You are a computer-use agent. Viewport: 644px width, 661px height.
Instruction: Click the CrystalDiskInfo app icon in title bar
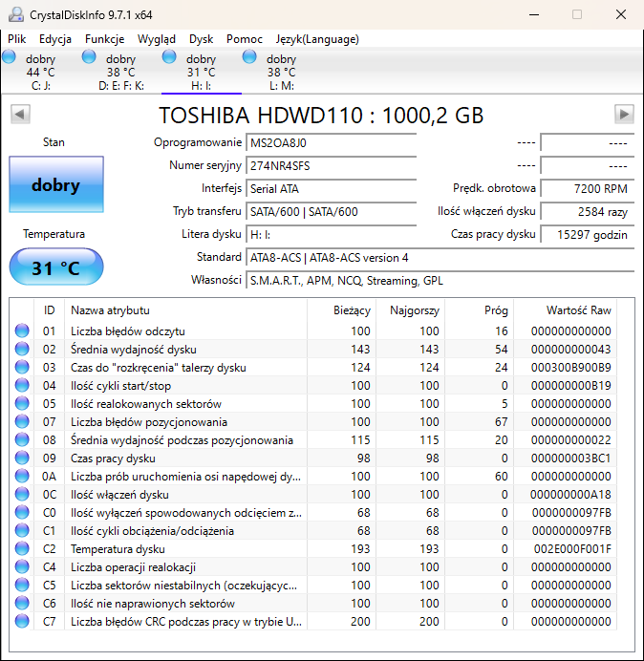(15, 15)
